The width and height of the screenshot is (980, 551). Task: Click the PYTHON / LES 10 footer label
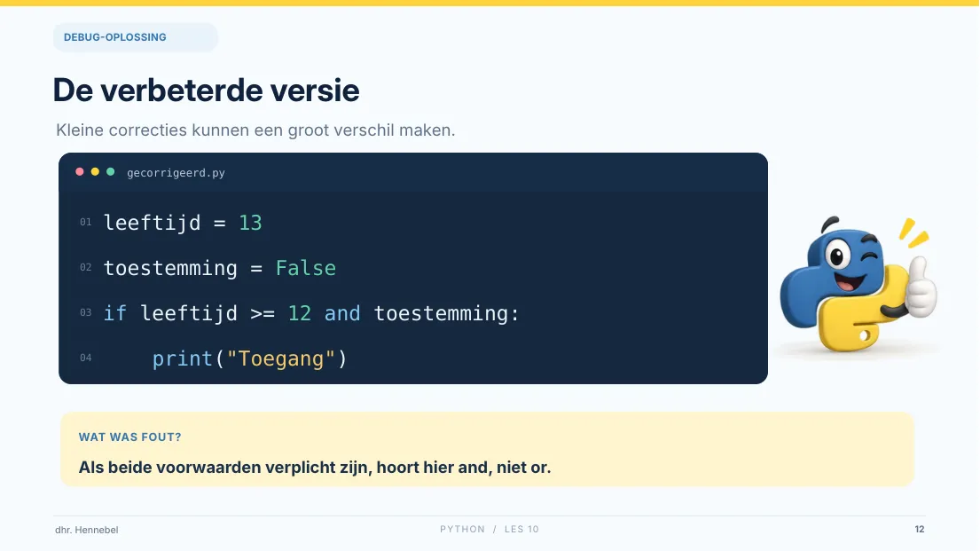point(490,529)
